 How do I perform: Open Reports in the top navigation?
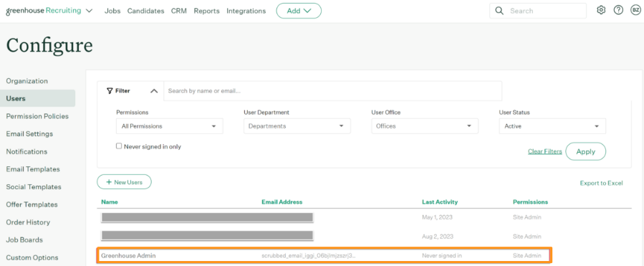pos(206,11)
